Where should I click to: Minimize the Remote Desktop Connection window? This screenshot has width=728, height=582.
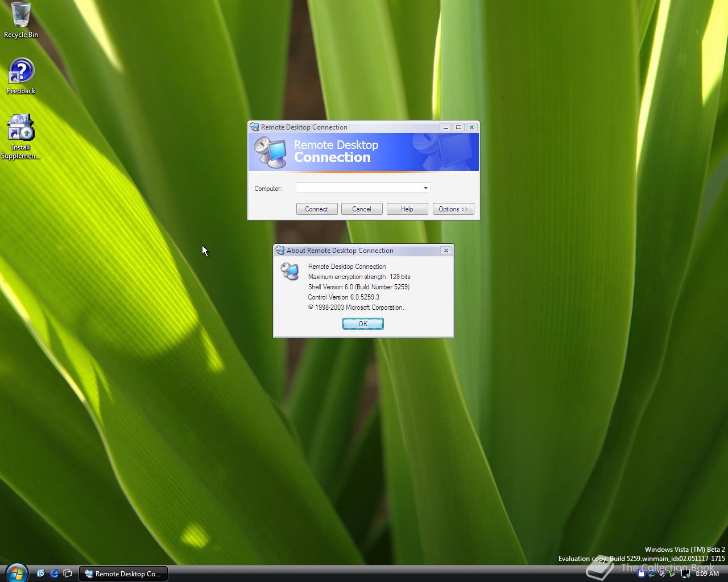tap(446, 127)
